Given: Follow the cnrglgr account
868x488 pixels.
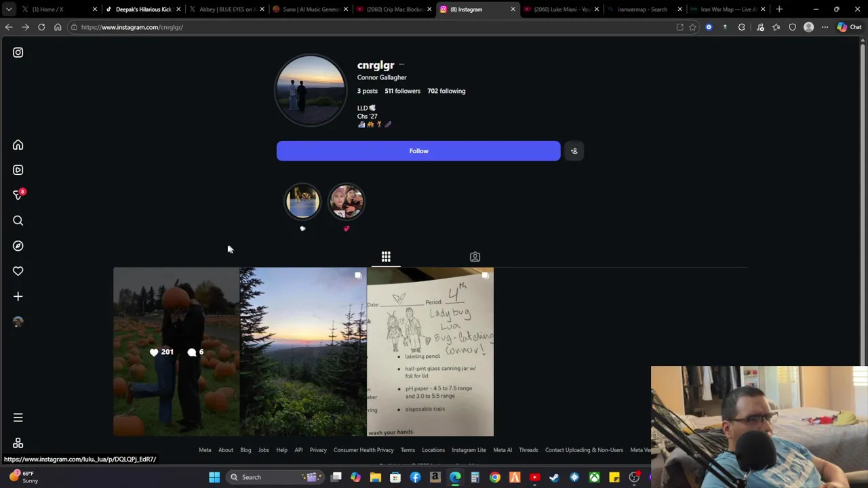Looking at the screenshot, I should (418, 150).
